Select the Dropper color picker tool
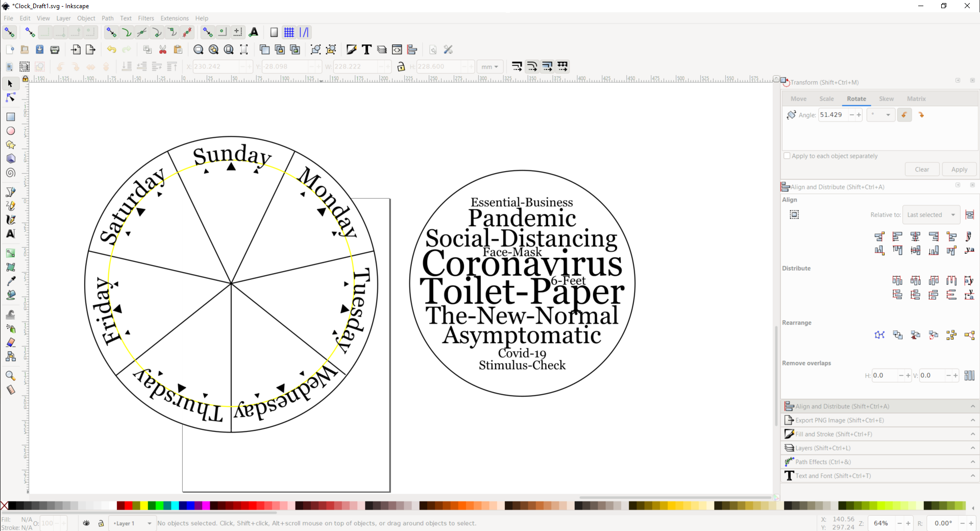Viewport: 980px width, 531px height. 10,281
